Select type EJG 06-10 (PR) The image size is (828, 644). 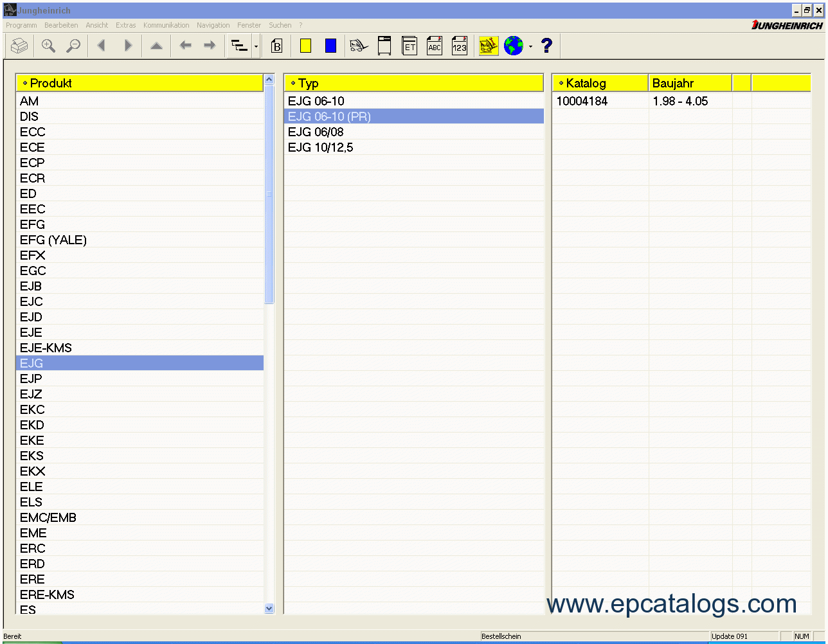[413, 116]
